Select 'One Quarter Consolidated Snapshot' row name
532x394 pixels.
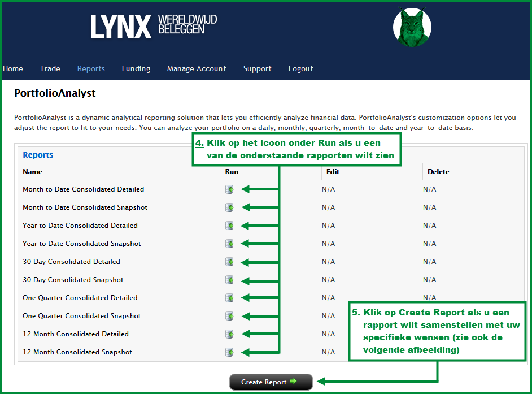[82, 316]
